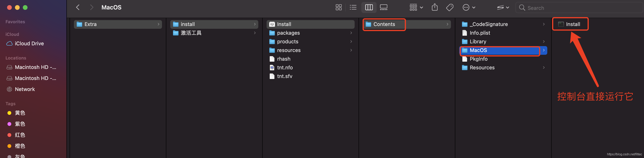Click the iCloud Drive cloud icon
The width and height of the screenshot is (644, 158).
click(x=9, y=44)
